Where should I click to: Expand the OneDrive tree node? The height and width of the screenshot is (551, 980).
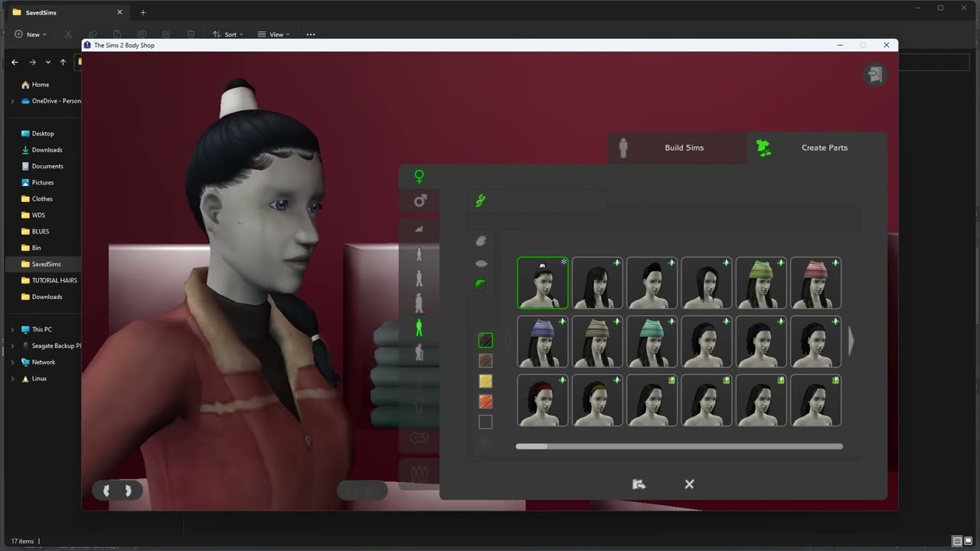pyautogui.click(x=12, y=101)
